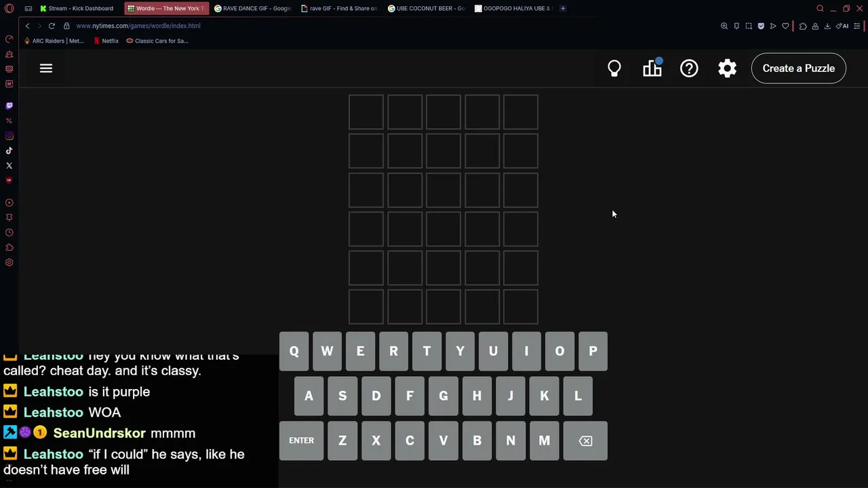Click the Create a Puzzle button
Viewport: 868px width, 488px height.
pyautogui.click(x=799, y=68)
